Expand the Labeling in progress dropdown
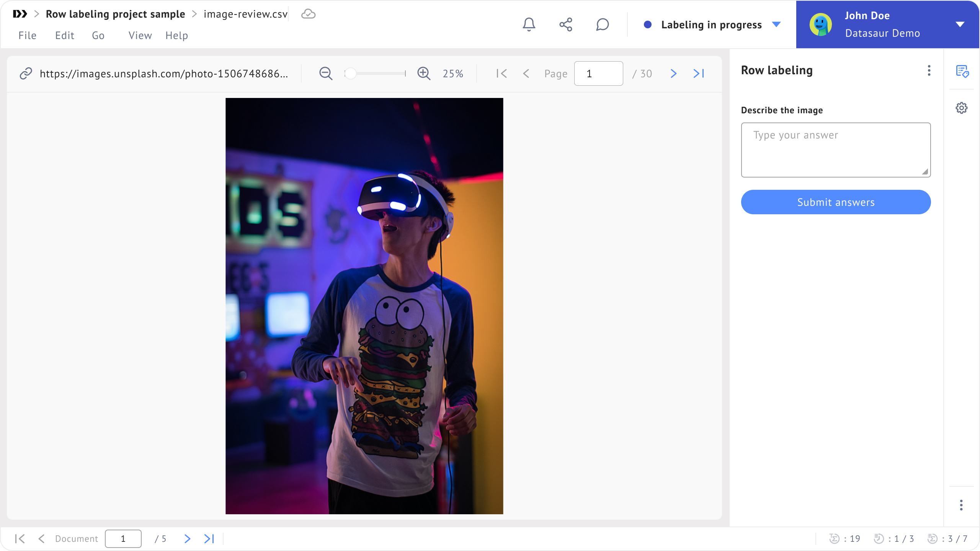 pyautogui.click(x=776, y=24)
